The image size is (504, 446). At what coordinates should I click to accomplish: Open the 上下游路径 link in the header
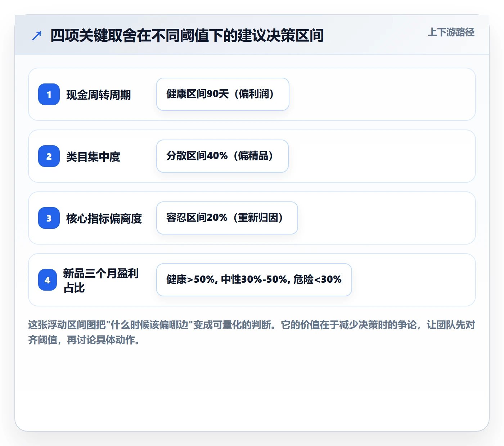pyautogui.click(x=451, y=32)
